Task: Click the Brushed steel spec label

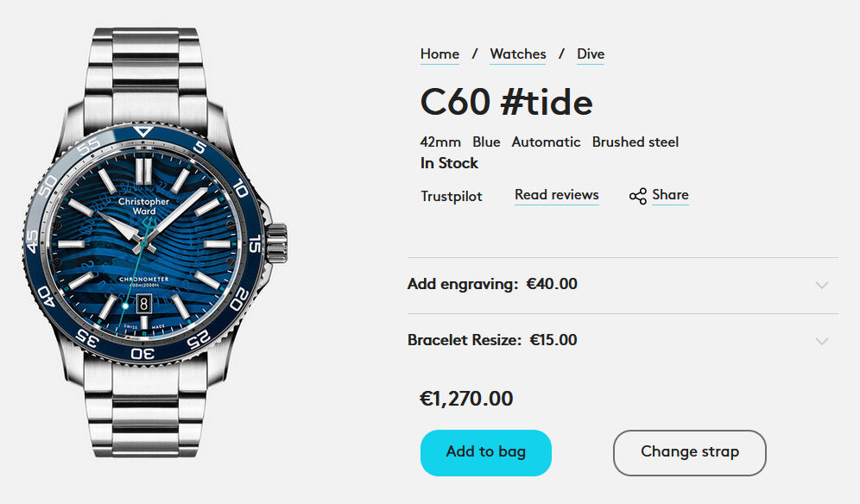Action: 635,142
